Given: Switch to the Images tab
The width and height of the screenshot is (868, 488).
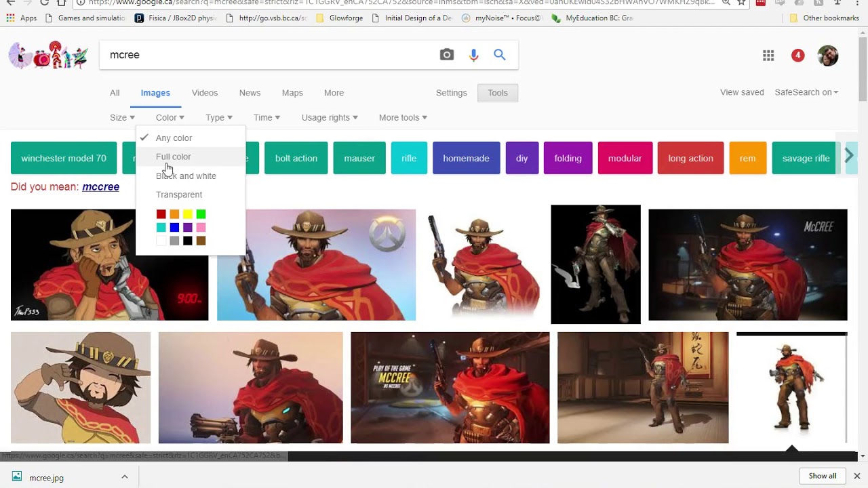Looking at the screenshot, I should [x=155, y=93].
